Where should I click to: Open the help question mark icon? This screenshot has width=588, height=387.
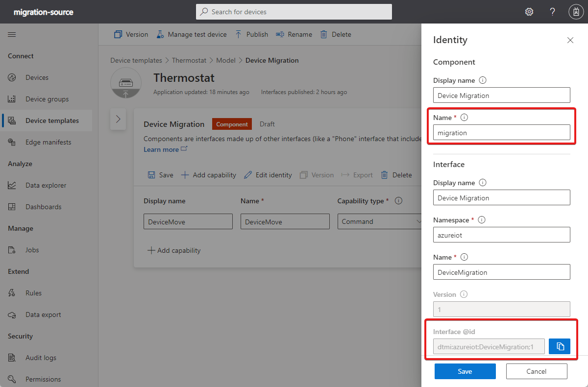[552, 12]
